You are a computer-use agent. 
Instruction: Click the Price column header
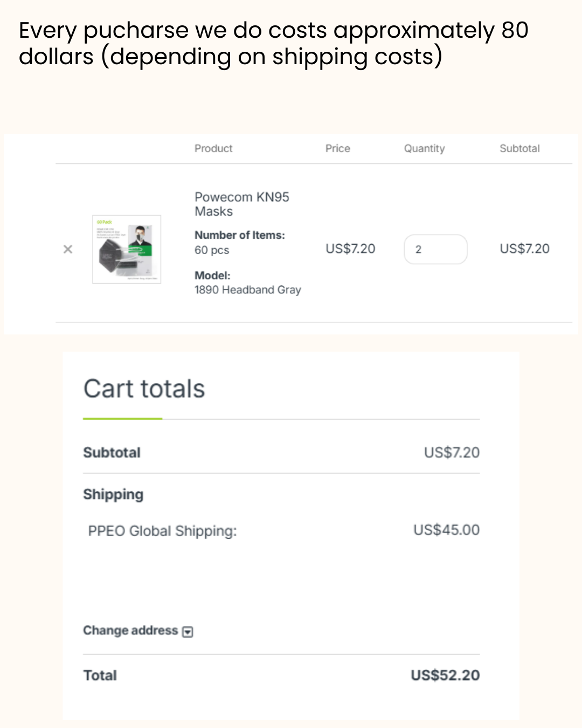pyautogui.click(x=338, y=148)
